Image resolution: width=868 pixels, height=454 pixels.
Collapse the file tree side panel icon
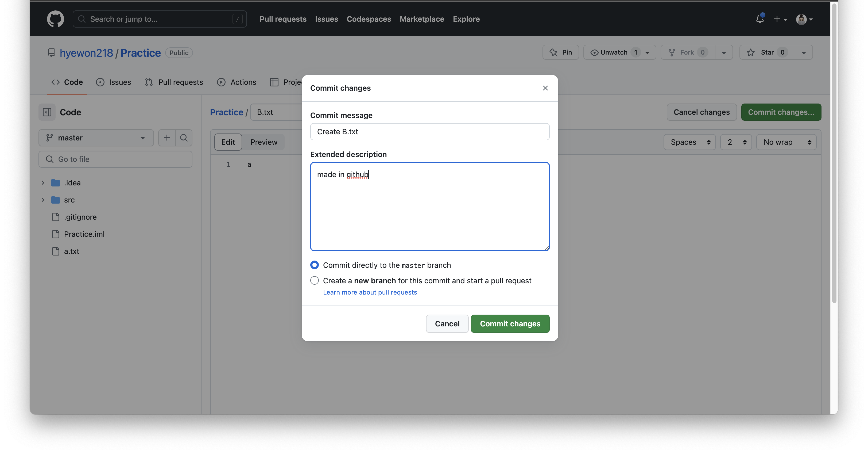[47, 112]
